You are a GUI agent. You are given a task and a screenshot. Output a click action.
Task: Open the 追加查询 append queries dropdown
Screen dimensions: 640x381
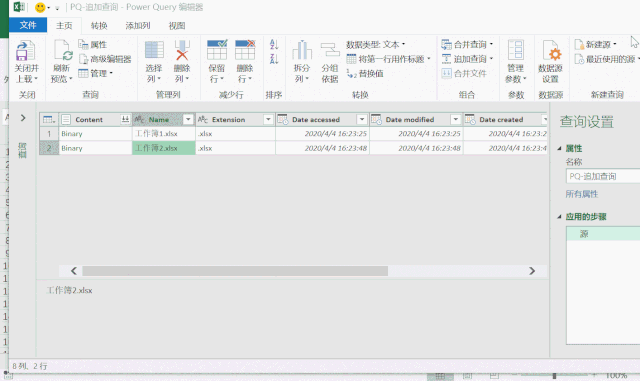467,59
